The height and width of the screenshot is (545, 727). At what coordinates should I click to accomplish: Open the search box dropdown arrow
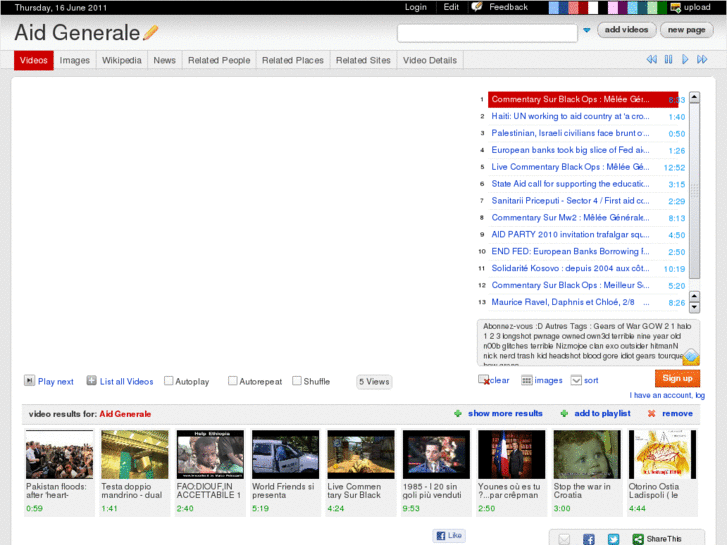tap(587, 31)
